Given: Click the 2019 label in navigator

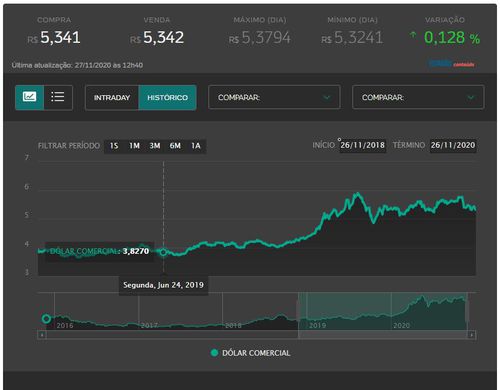Looking at the screenshot, I should pyautogui.click(x=317, y=325).
